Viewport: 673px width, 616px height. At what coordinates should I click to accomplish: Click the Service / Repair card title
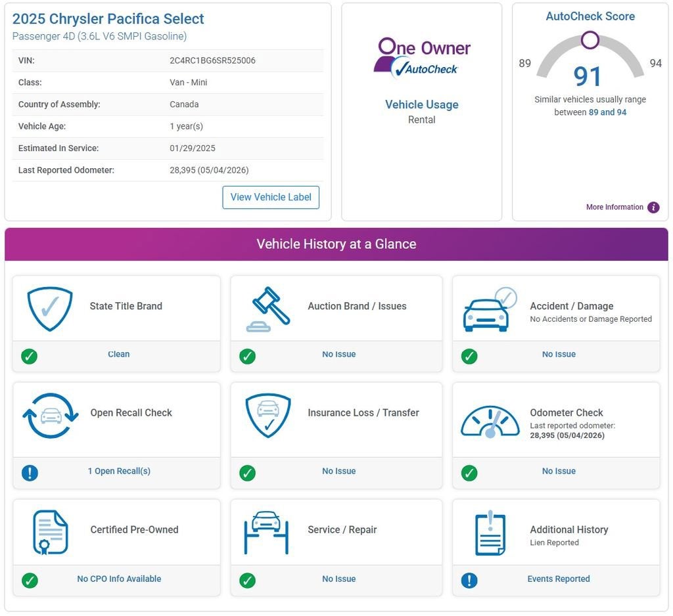pyautogui.click(x=342, y=529)
